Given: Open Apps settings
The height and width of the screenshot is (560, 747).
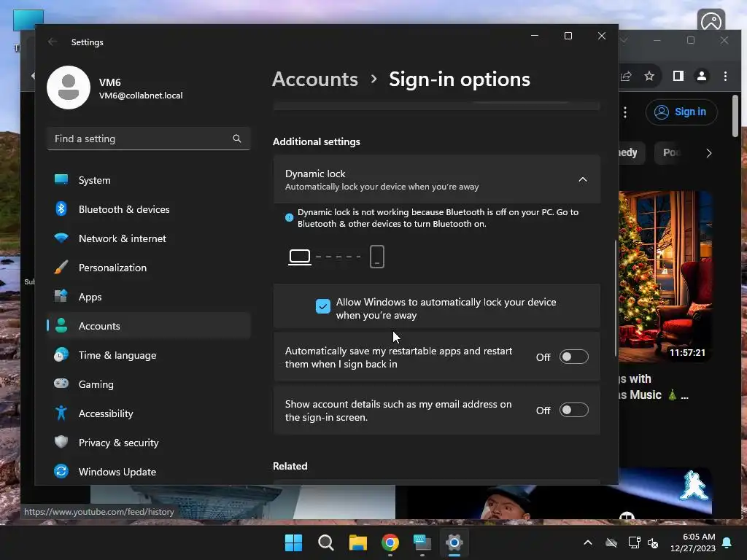Looking at the screenshot, I should point(149,297).
